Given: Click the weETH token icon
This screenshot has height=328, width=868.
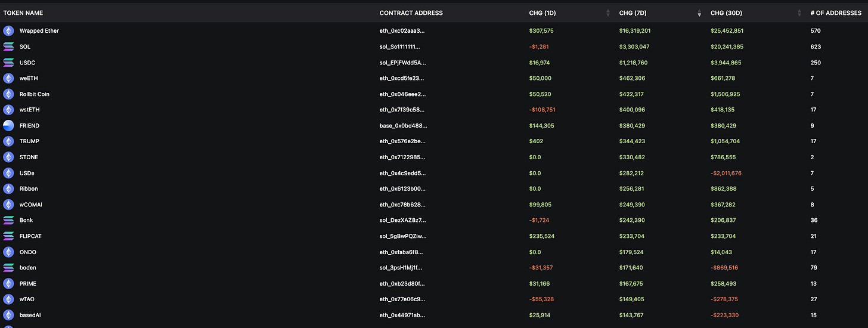Looking at the screenshot, I should [8, 78].
